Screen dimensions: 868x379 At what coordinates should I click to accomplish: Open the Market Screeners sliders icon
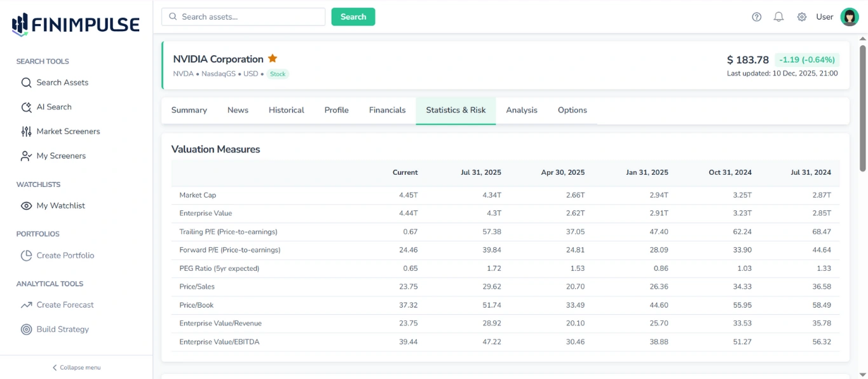[26, 131]
